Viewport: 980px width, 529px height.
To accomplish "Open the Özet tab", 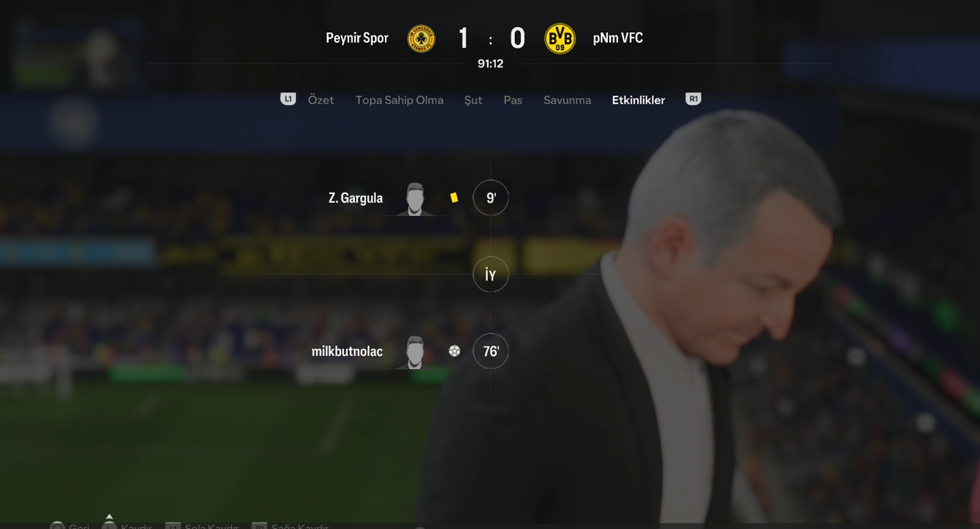I will click(x=321, y=100).
